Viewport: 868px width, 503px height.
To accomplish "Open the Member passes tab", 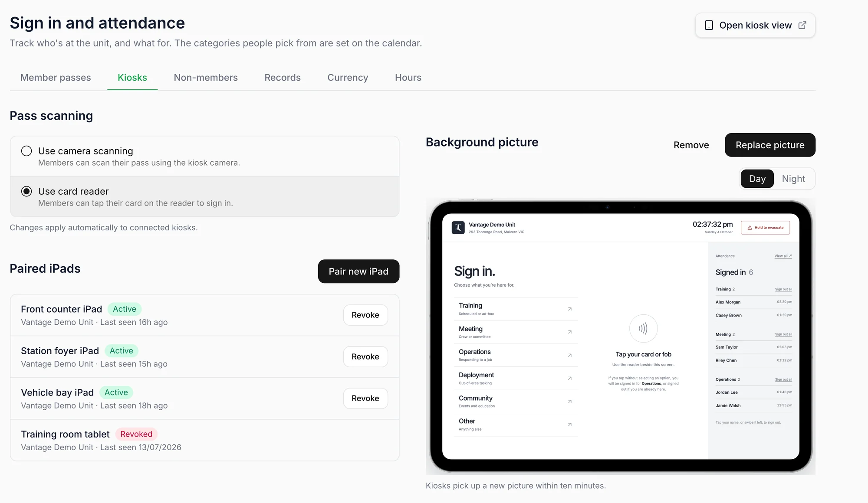I will pyautogui.click(x=56, y=78).
